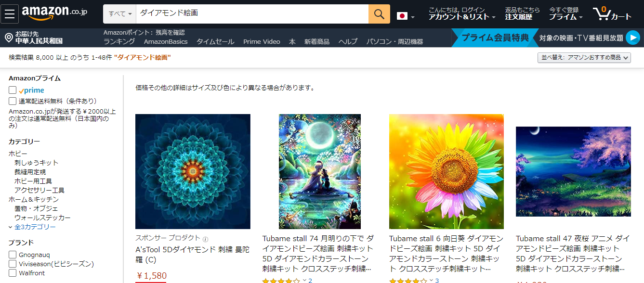Click 注文履歴 orders link
Image resolution: width=644 pixels, height=283 pixels.
point(519,17)
